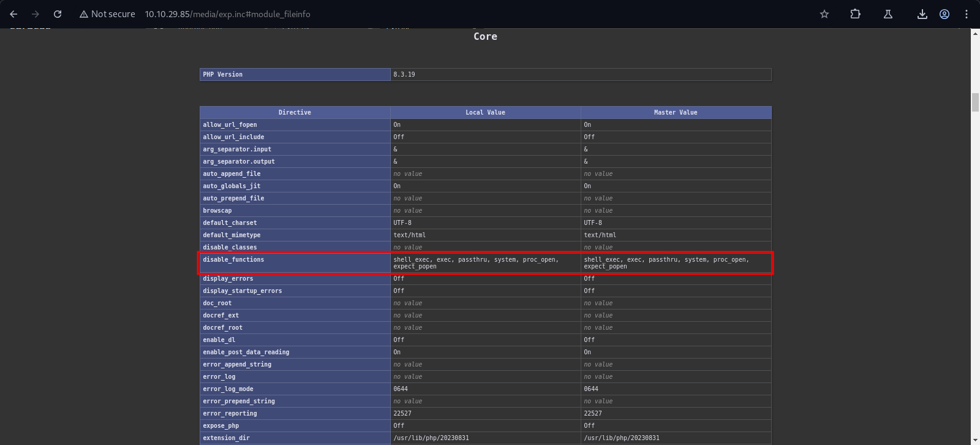Screen dimensions: 980x445
Task: Click the disable_functions directive cell
Action: pos(233,260)
